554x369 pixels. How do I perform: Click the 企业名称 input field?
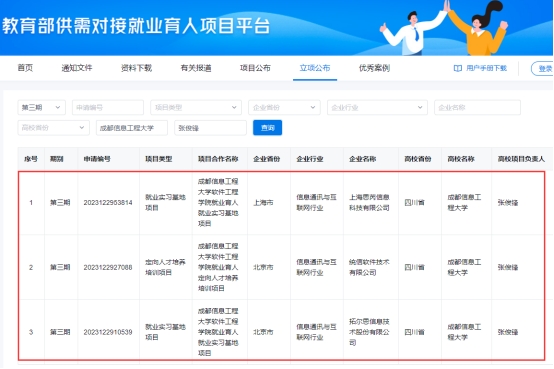click(x=477, y=107)
